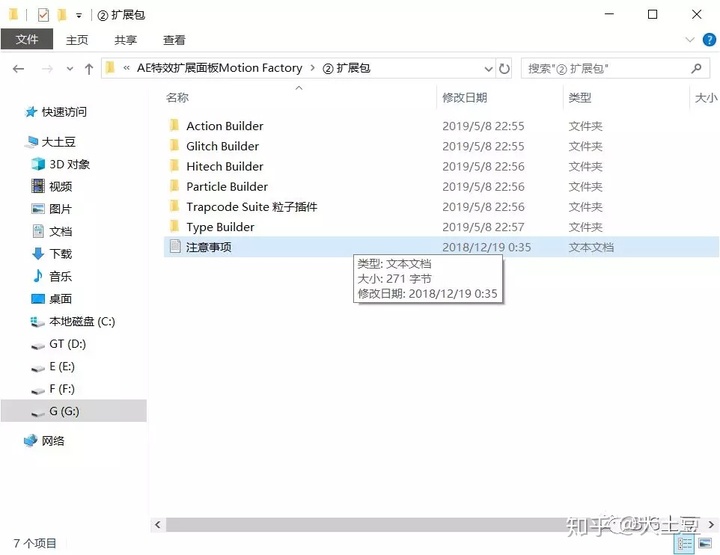Expand the ribbon with the chevron
Viewport: 720px width, 555px height.
(690, 40)
